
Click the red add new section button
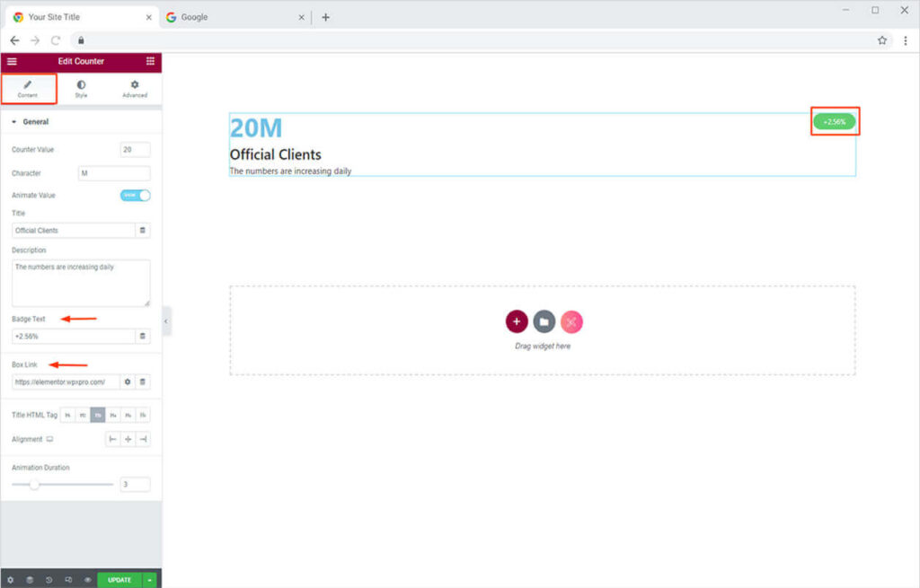point(517,321)
